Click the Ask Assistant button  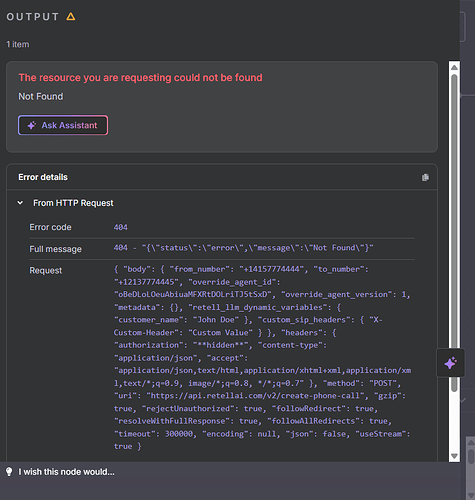click(x=63, y=125)
